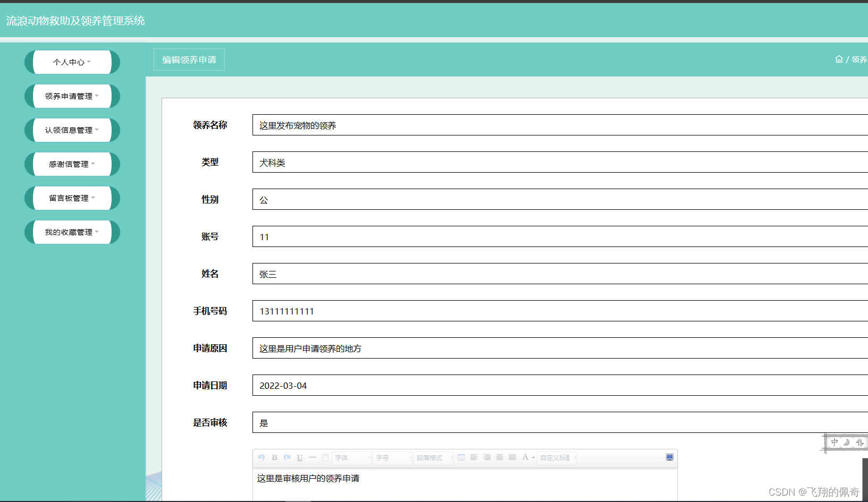The width and height of the screenshot is (868, 502).
Task: Click the 领养 breadcrumb link
Action: (859, 59)
